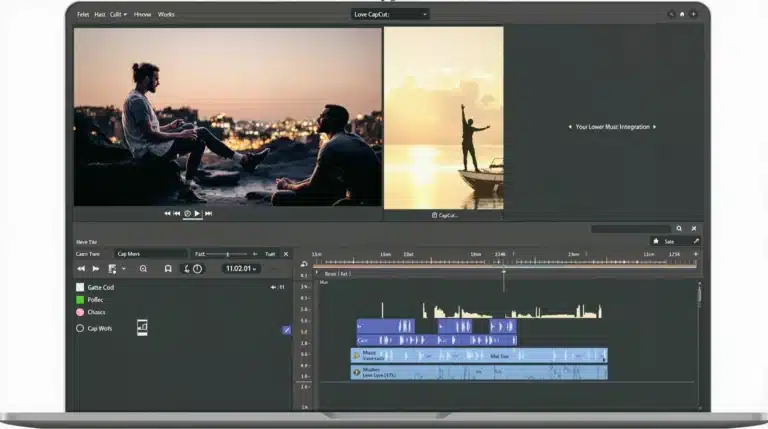Image resolution: width=768 pixels, height=429 pixels.
Task: Click the timeline fast-forward button
Action: coord(96,269)
